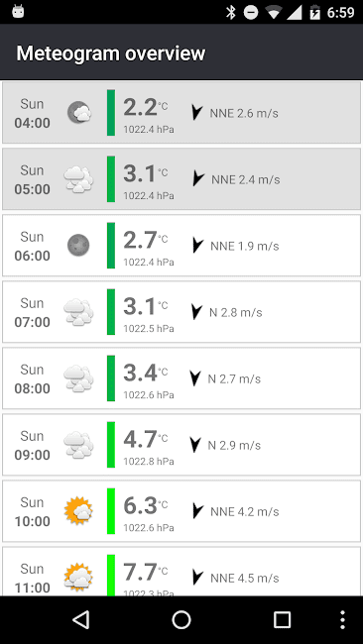The width and height of the screenshot is (363, 644).
Task: Tap the wind arrow next to NNE 4.2 m/s
Action: click(198, 511)
